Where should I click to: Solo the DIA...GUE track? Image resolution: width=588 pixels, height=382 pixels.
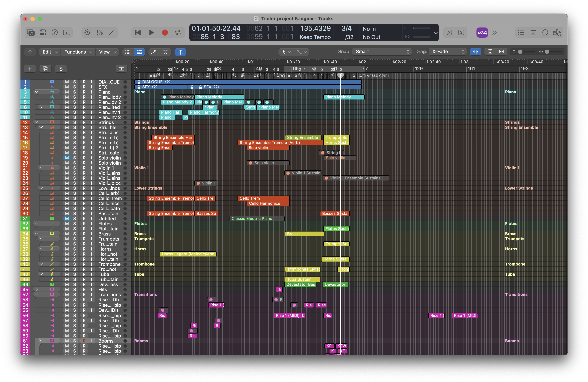[75, 82]
